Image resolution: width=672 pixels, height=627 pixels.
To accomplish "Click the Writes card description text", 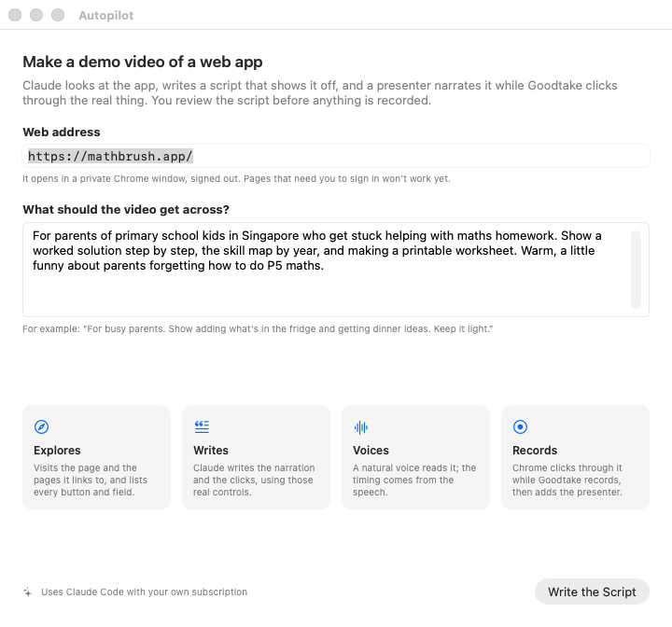I will [x=254, y=480].
